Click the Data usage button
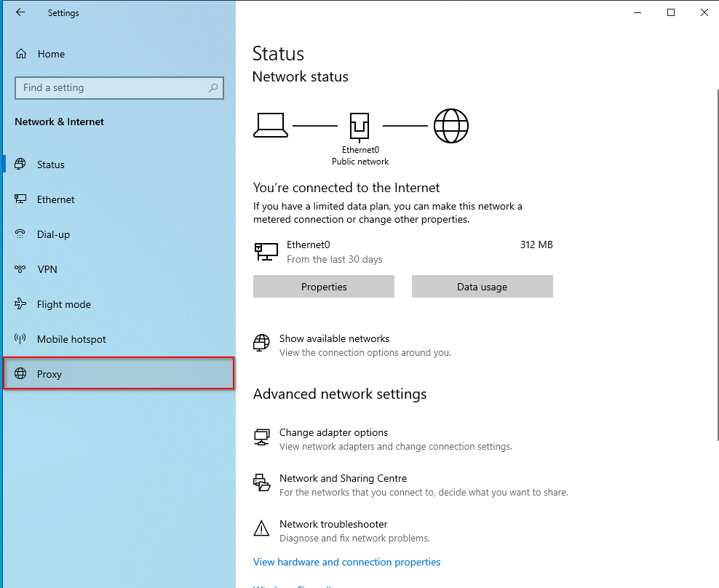Viewport: 719px width, 588px height. click(x=482, y=287)
